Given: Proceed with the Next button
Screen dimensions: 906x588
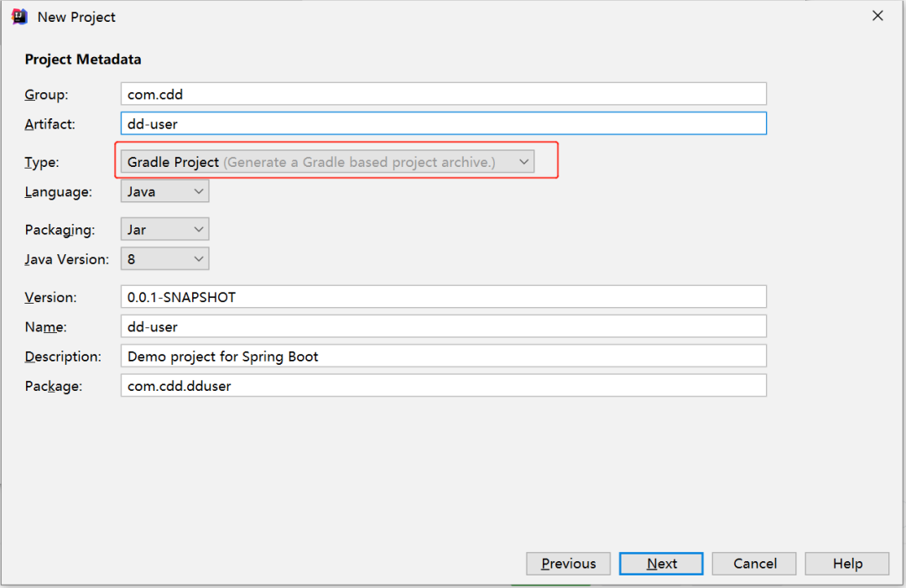Looking at the screenshot, I should pos(661,563).
